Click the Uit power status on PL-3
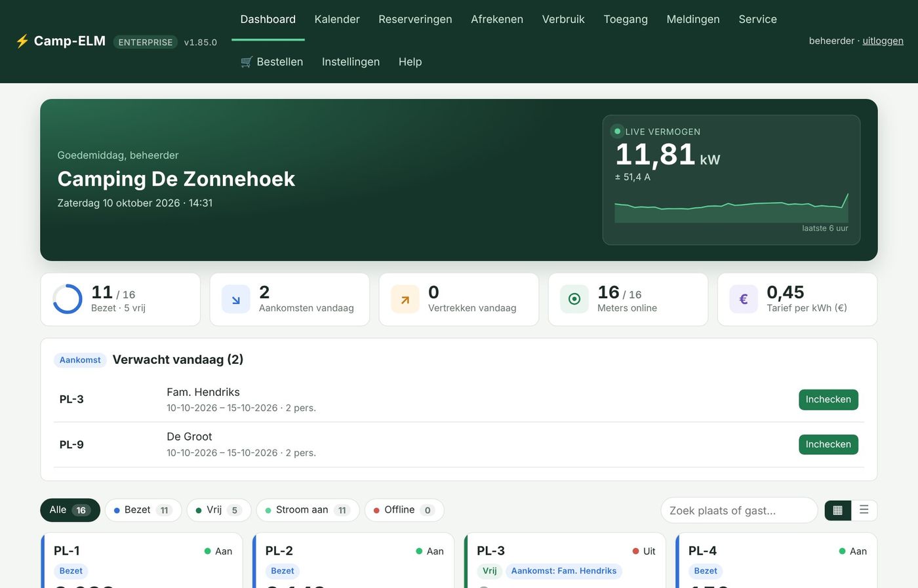 pyautogui.click(x=644, y=551)
